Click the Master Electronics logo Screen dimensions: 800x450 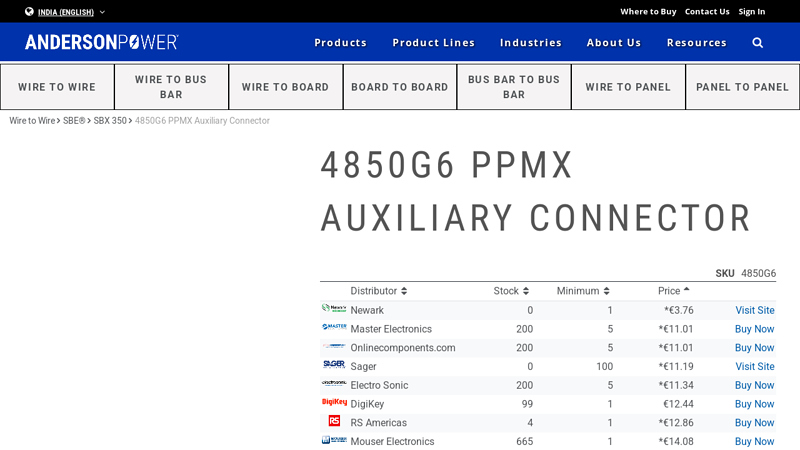334,327
